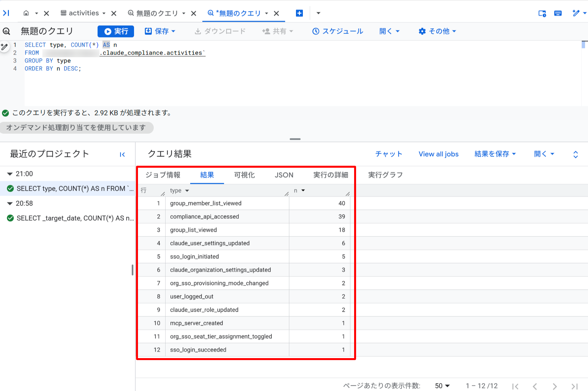Open the type column header menu arrow
588x391 pixels.
187,191
